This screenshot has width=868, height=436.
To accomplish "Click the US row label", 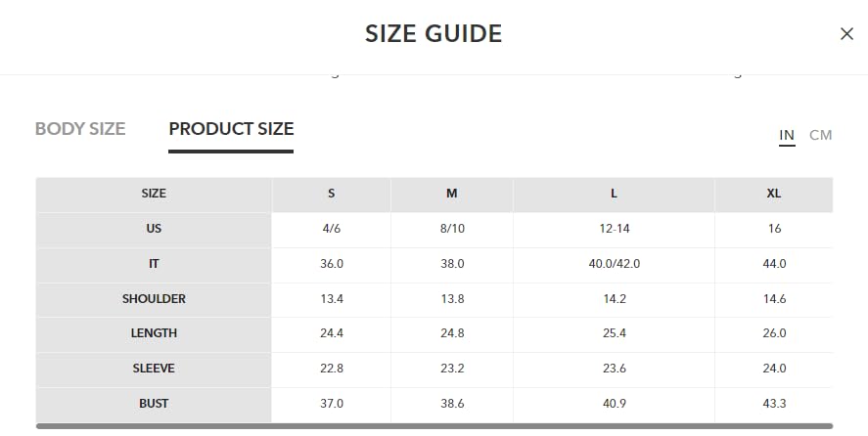I will point(154,229).
